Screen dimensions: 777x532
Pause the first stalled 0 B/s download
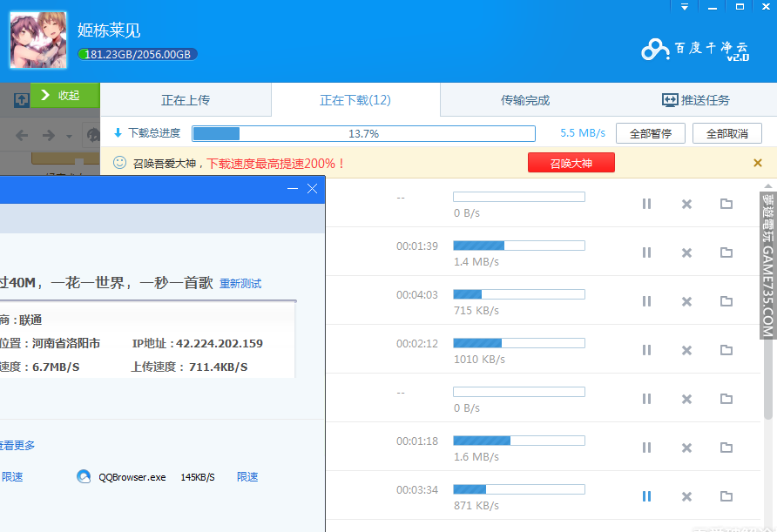point(646,204)
